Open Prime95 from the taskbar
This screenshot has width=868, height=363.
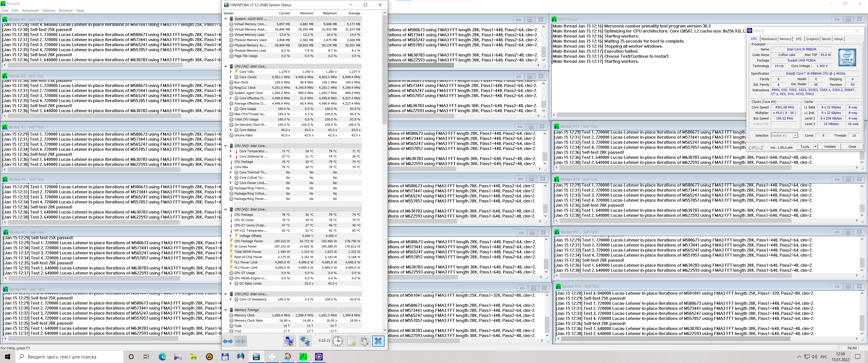click(303, 357)
